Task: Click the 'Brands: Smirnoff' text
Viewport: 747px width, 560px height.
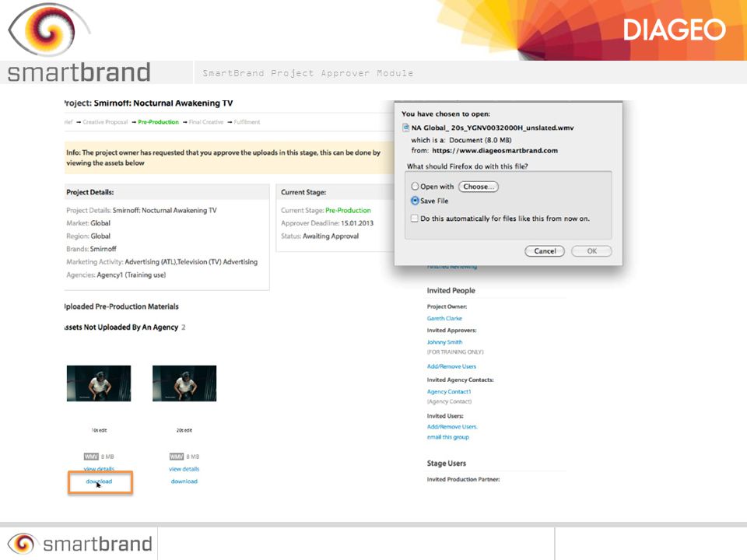Action: (x=91, y=249)
